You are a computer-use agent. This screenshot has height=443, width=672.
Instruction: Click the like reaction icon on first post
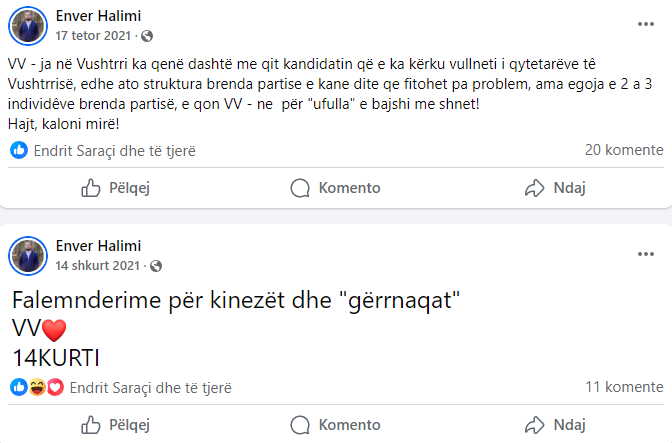[19, 151]
